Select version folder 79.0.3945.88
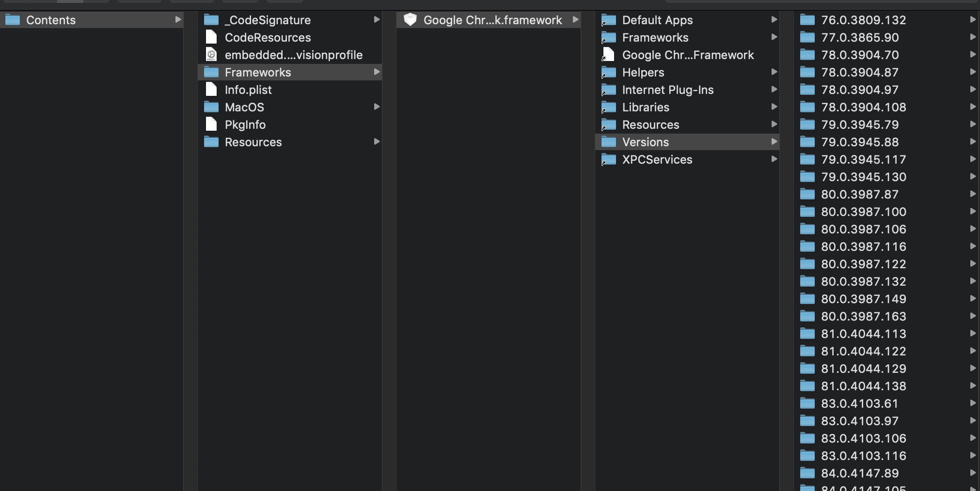 [887, 142]
